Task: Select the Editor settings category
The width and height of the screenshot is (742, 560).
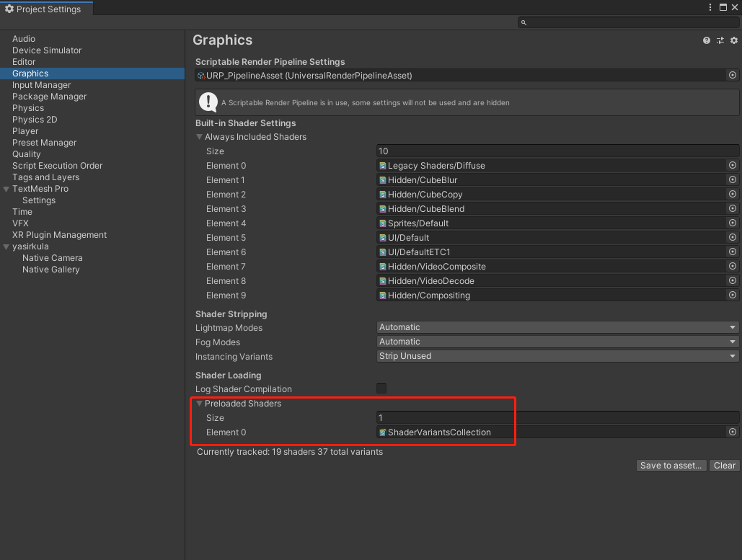Action: coord(24,62)
